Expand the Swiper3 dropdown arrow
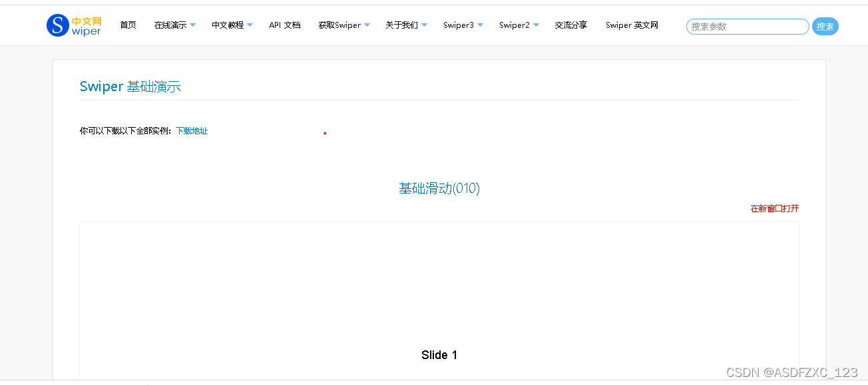 (480, 25)
